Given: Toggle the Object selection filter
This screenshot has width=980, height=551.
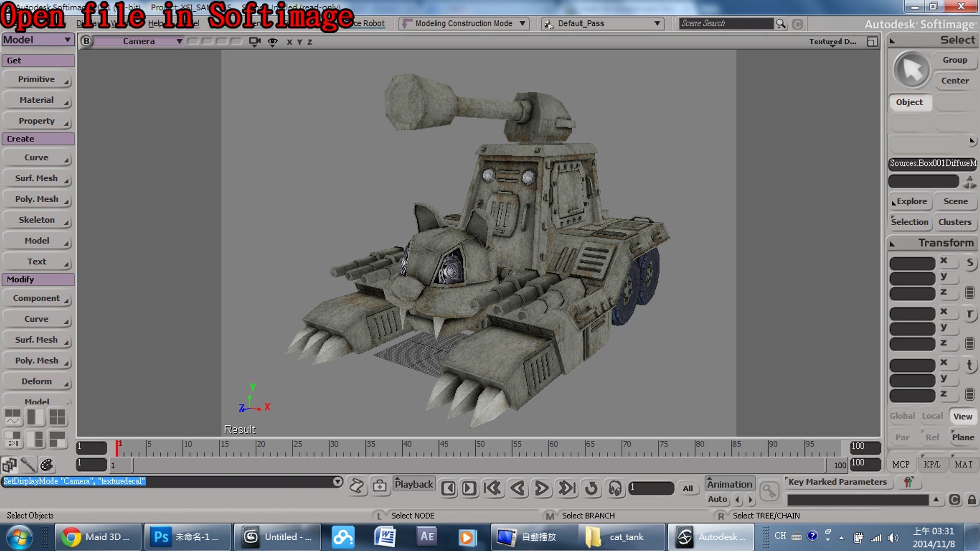Looking at the screenshot, I should (x=910, y=102).
